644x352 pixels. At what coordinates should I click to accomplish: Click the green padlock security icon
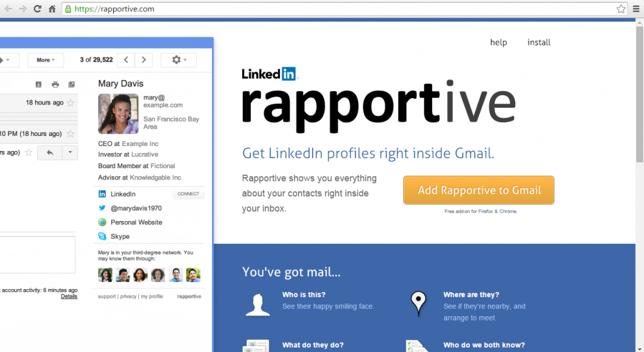click(68, 9)
